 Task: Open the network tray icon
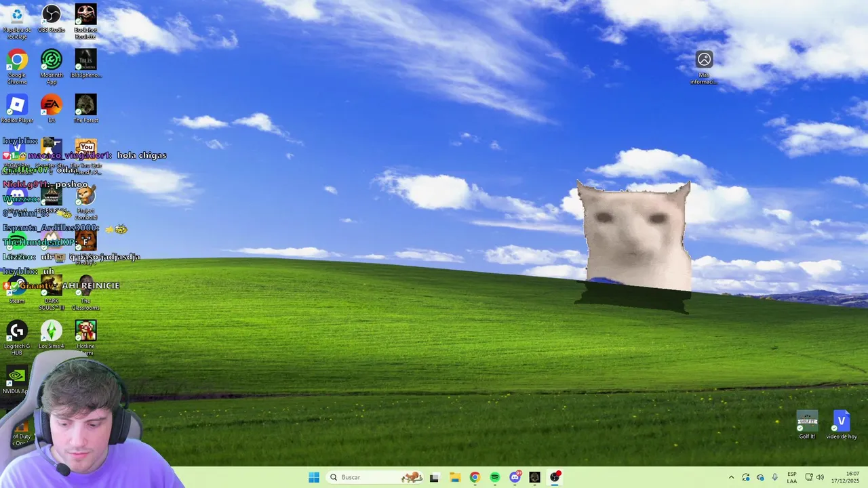coord(809,477)
